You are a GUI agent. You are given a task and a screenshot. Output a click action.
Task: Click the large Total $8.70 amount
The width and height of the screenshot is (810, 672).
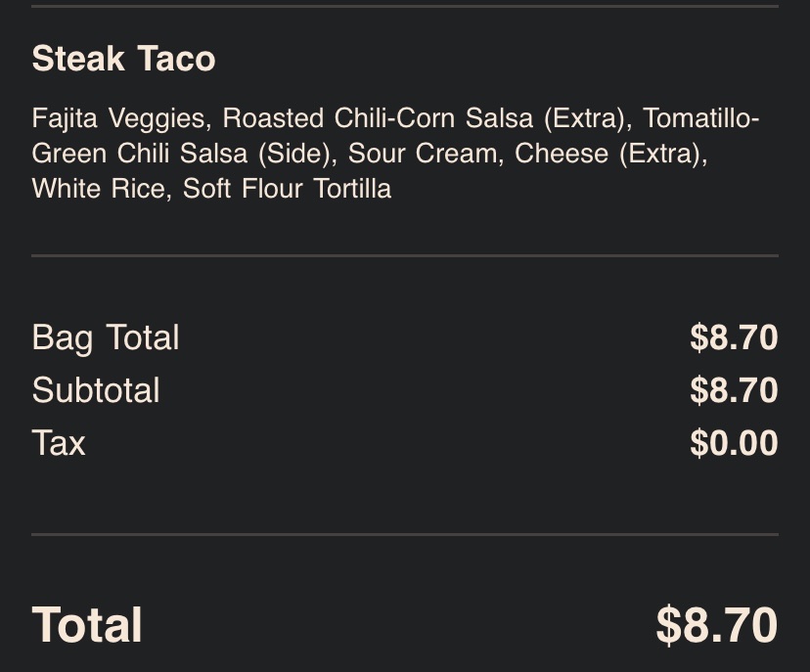pos(716,625)
